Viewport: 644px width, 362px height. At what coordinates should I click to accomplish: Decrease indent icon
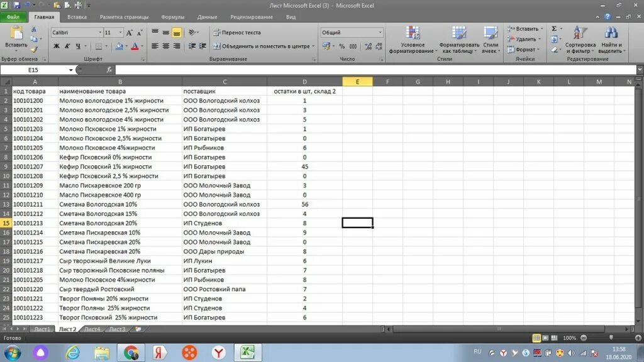tap(192, 47)
